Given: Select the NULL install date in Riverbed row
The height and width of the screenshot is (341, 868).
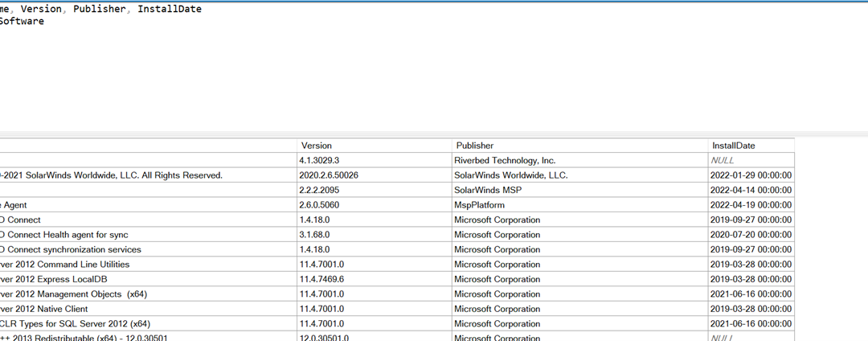Looking at the screenshot, I should [x=751, y=161].
